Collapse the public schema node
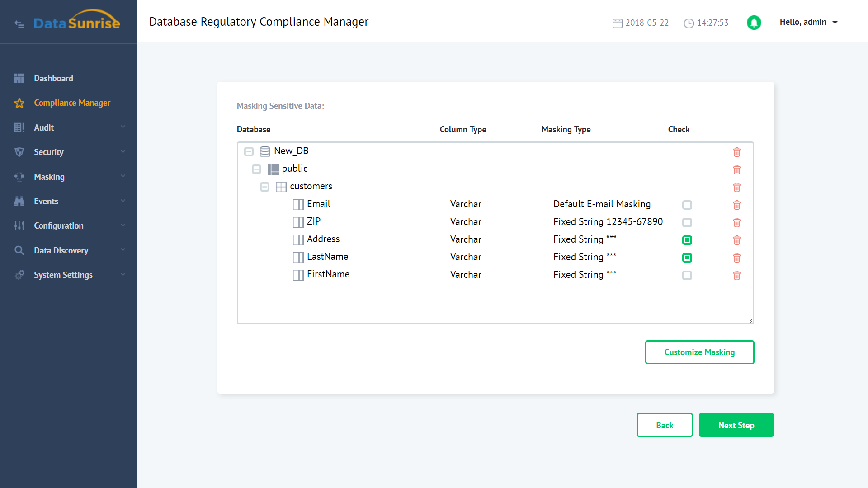Image resolution: width=868 pixels, height=488 pixels. click(x=256, y=169)
